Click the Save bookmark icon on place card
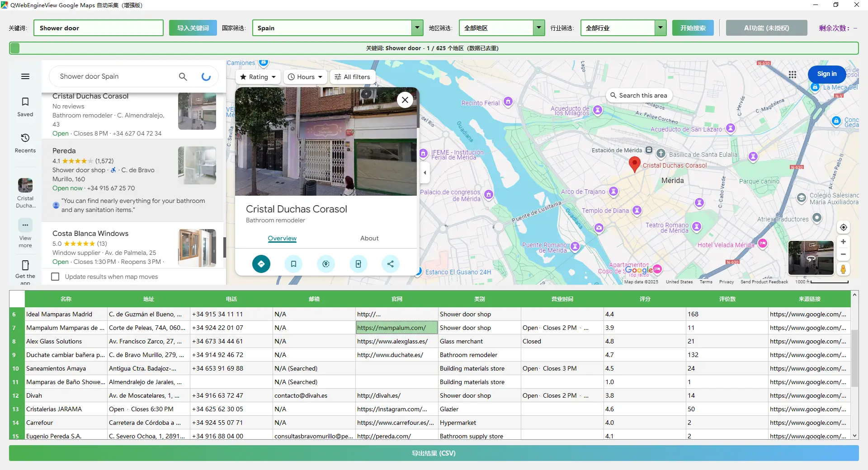 293,264
